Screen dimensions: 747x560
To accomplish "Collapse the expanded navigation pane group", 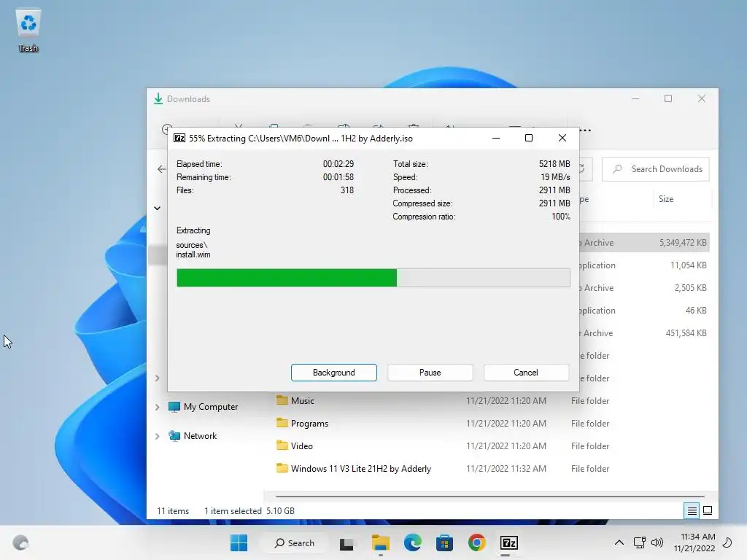I will click(x=158, y=208).
